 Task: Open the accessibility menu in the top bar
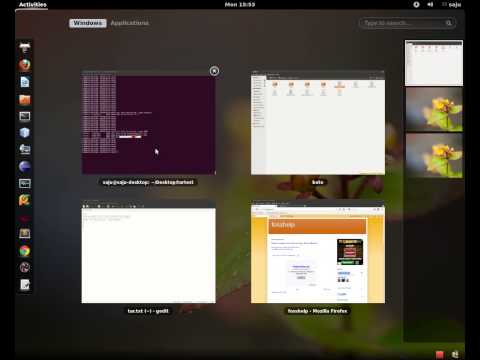click(416, 4)
